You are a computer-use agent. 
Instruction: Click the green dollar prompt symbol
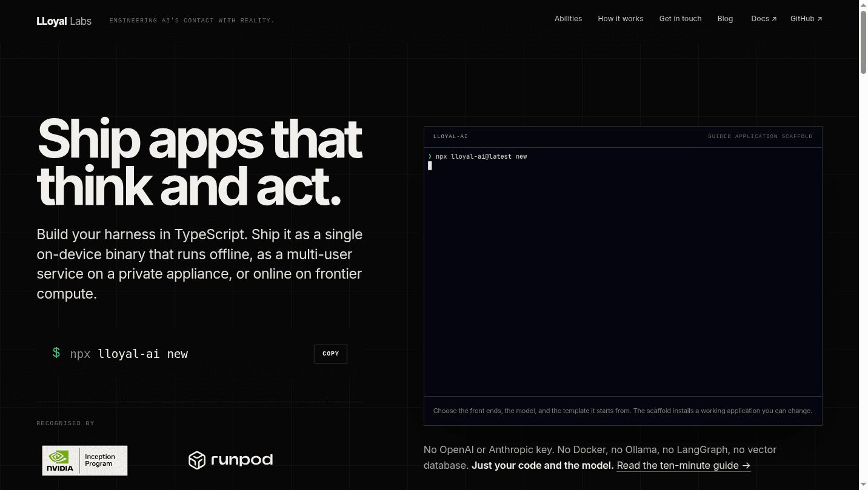pos(56,353)
